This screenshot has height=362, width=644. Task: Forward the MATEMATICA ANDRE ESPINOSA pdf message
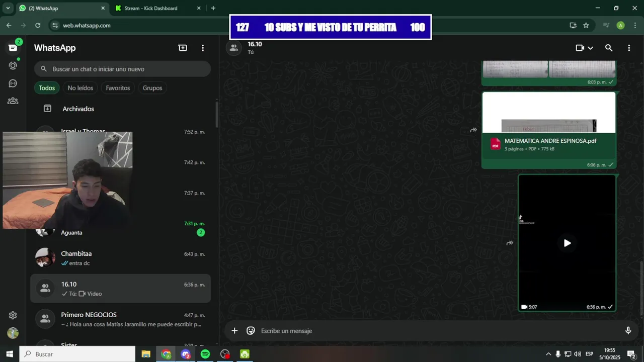pyautogui.click(x=473, y=130)
